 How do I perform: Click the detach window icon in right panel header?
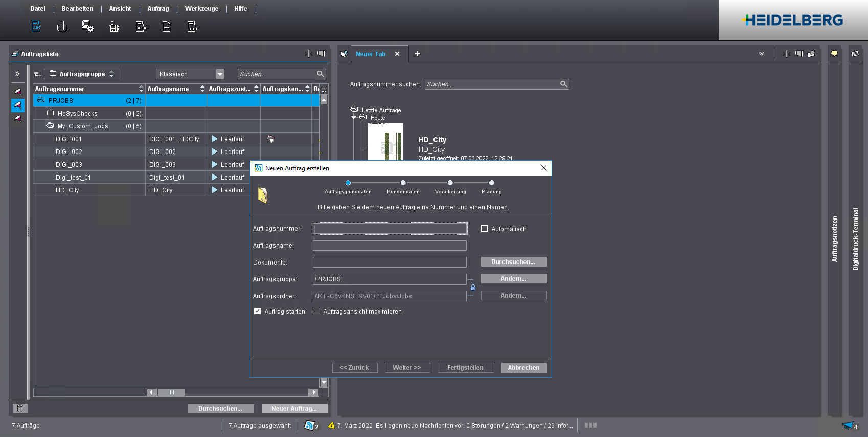point(811,54)
